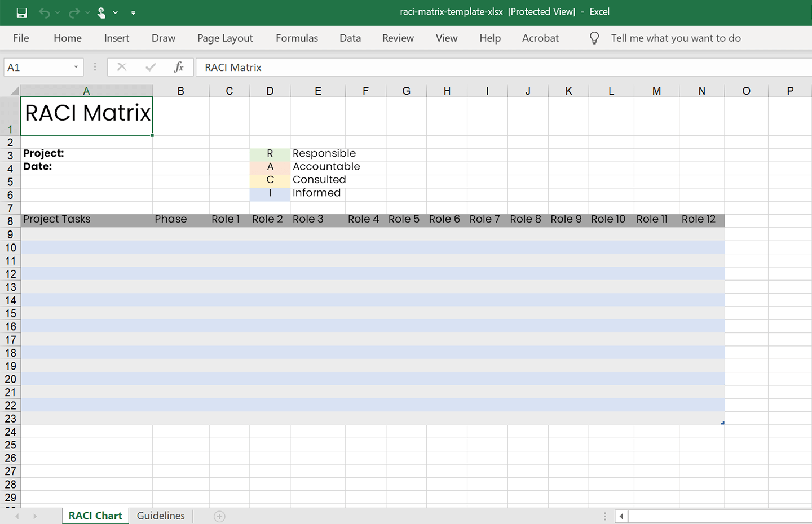Open the Redo history dropdown arrow
The image size is (812, 524).
coord(87,12)
